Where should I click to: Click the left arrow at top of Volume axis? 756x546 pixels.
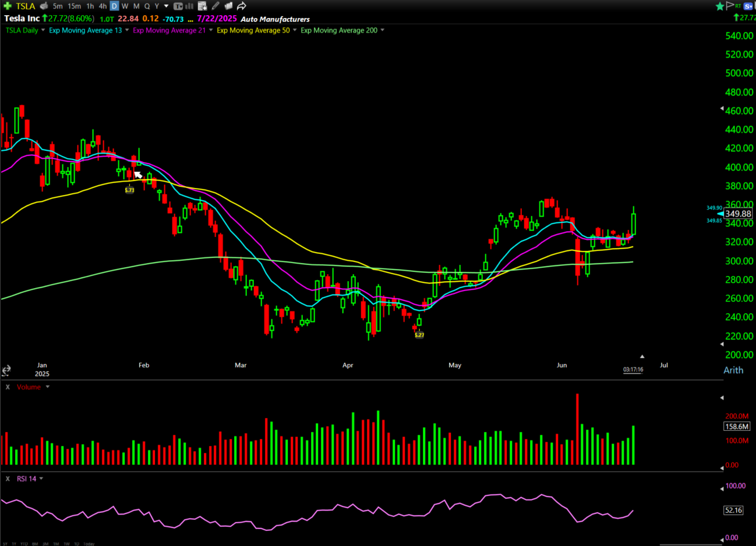click(722, 398)
